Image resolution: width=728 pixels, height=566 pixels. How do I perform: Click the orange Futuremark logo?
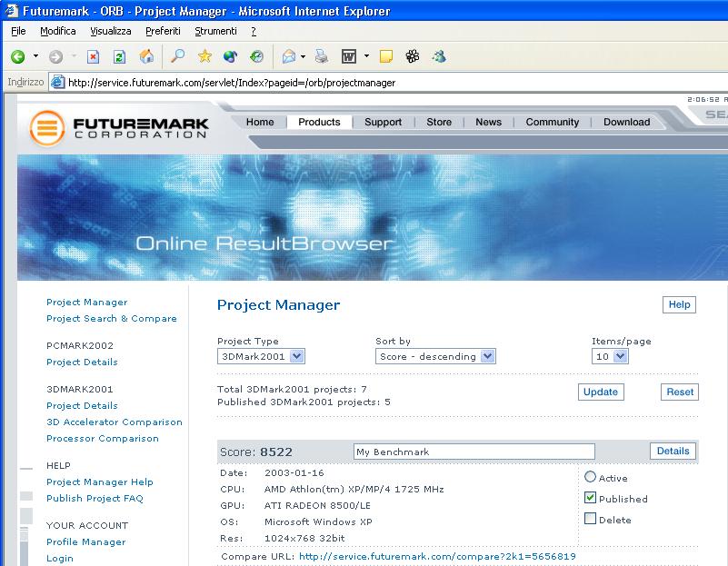pyautogui.click(x=47, y=127)
